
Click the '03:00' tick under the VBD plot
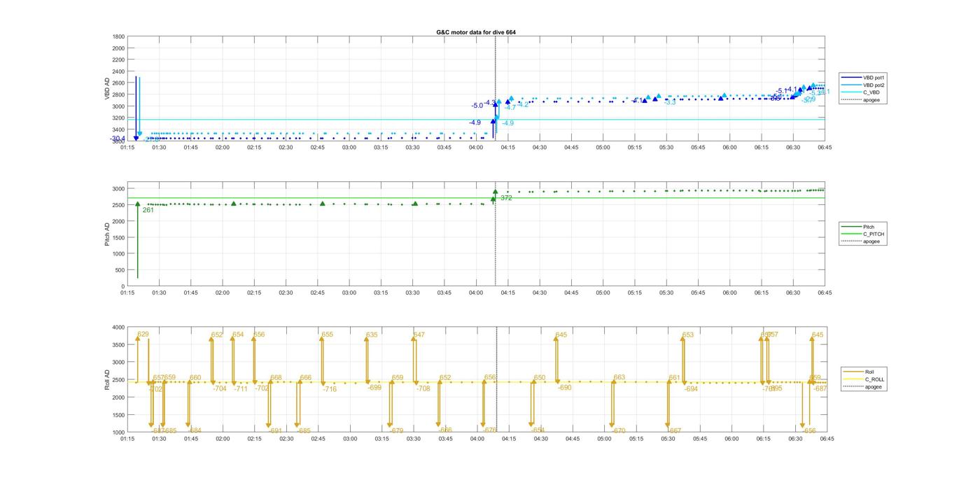349,148
